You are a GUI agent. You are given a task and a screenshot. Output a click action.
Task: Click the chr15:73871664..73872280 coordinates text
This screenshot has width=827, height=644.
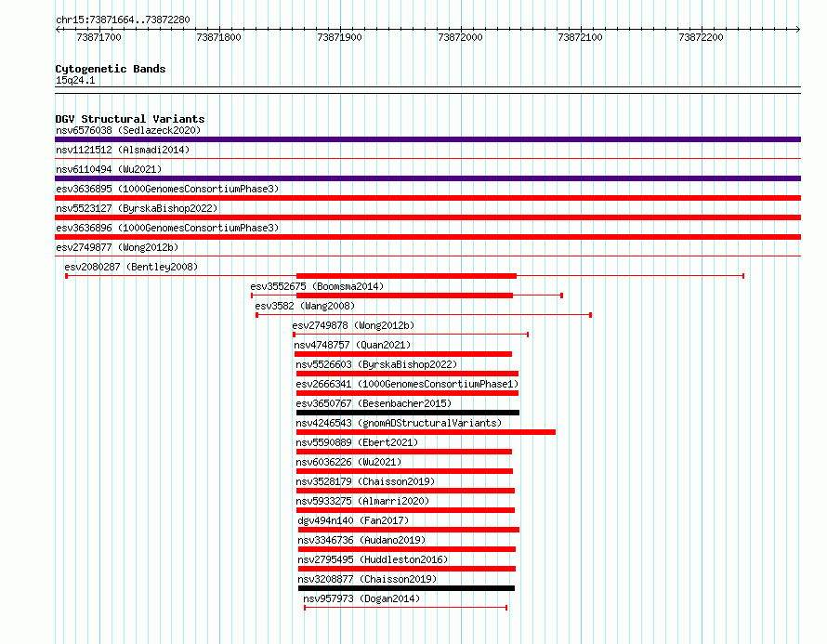pyautogui.click(x=123, y=20)
